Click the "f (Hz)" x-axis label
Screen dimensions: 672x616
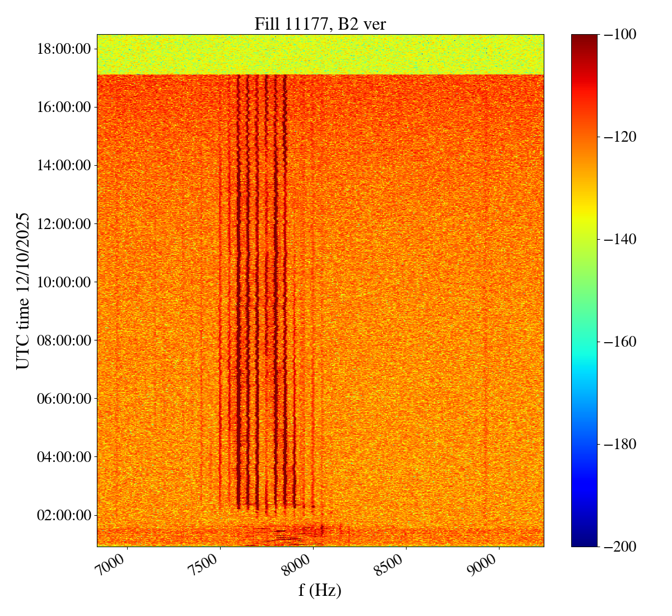click(x=320, y=590)
